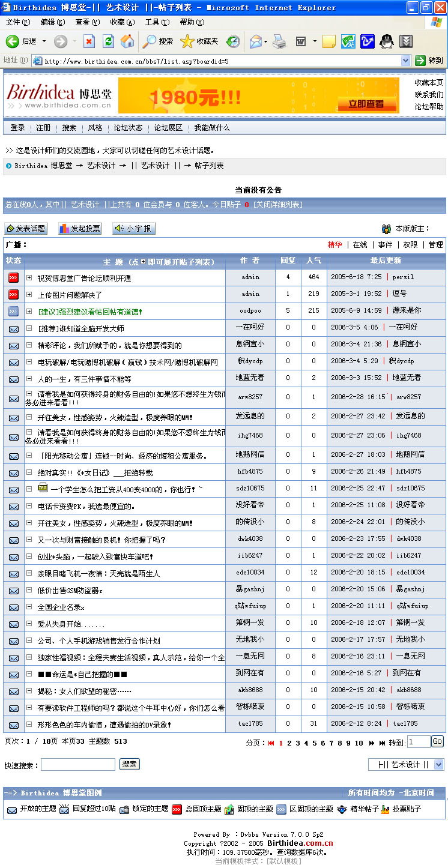Open the 编辑(E) menu
This screenshot has width=448, height=868.
(x=53, y=22)
